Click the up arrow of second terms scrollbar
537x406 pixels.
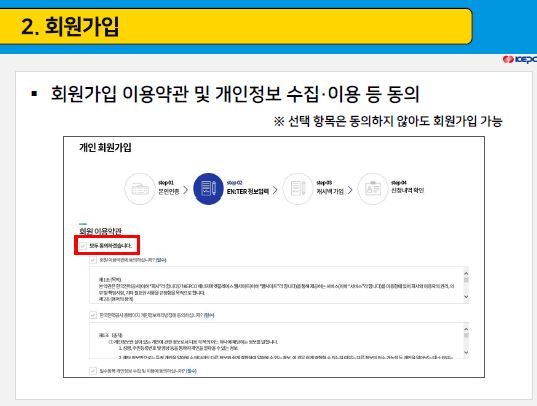pos(466,329)
